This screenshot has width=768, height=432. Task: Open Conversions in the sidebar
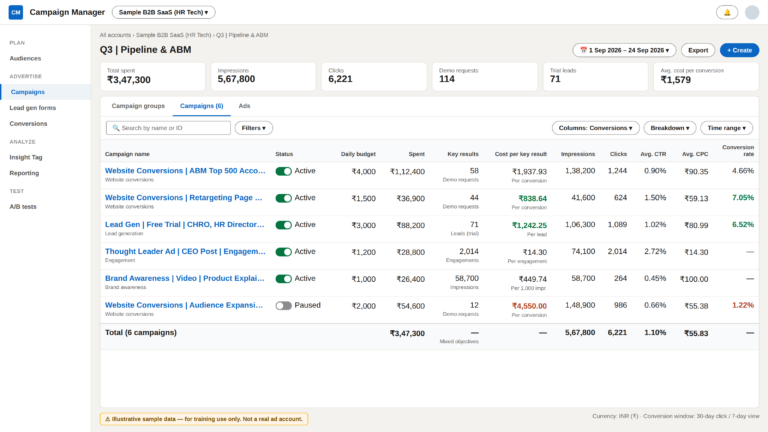coord(28,123)
